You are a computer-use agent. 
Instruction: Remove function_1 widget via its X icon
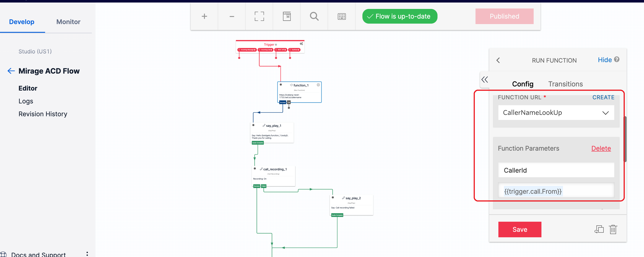pyautogui.click(x=318, y=85)
